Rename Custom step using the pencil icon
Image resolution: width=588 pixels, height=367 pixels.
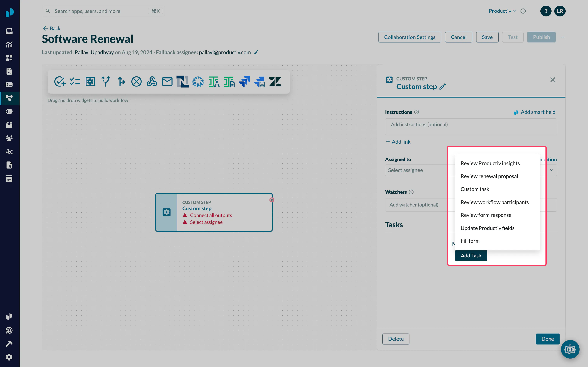[x=442, y=87]
